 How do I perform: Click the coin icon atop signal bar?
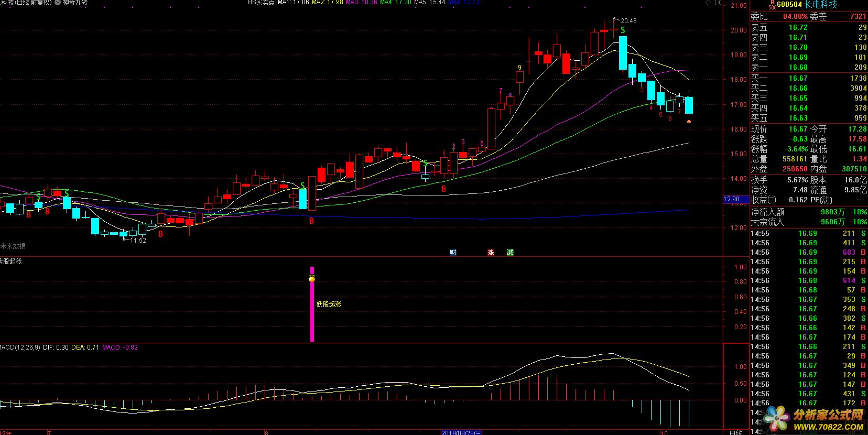[312, 278]
